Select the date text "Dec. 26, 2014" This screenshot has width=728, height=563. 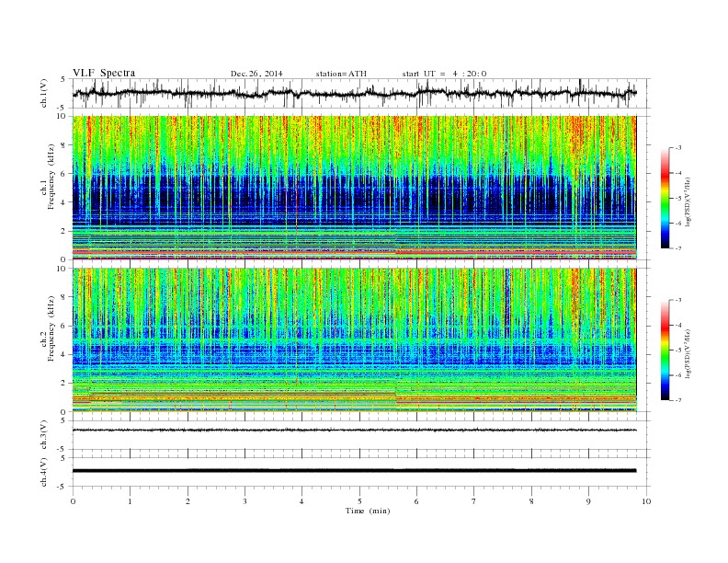(x=256, y=74)
